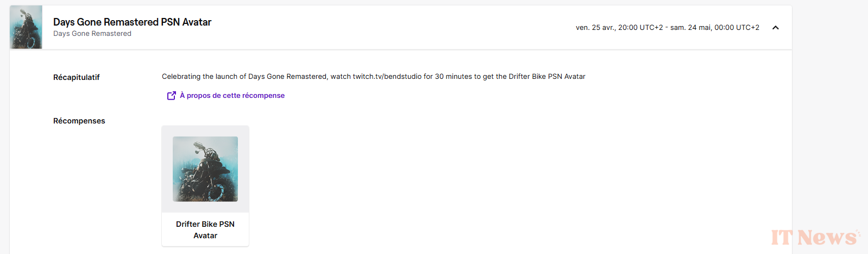Click empty header space beside the campaign title
The width and height of the screenshot is (868, 254).
(391, 27)
